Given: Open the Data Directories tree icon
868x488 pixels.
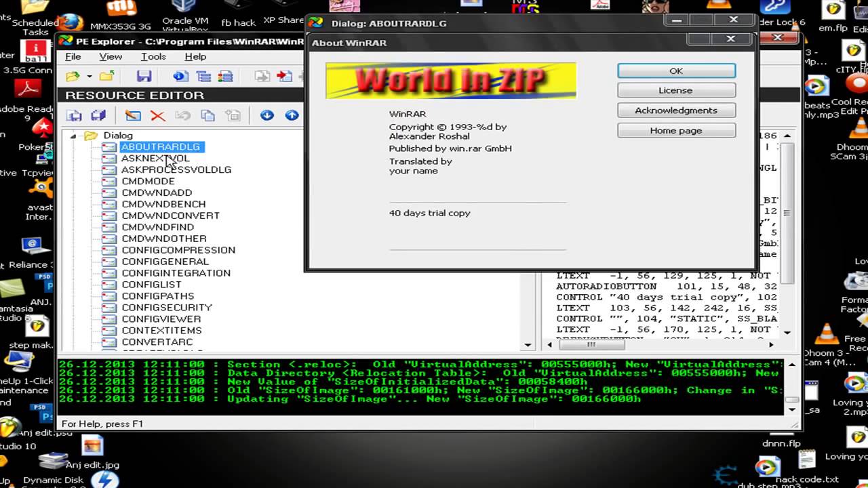Looking at the screenshot, I should point(203,77).
